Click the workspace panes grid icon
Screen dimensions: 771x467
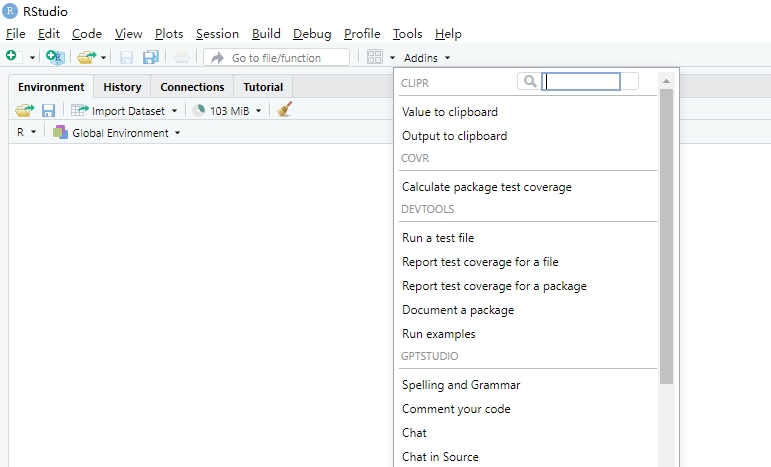375,57
